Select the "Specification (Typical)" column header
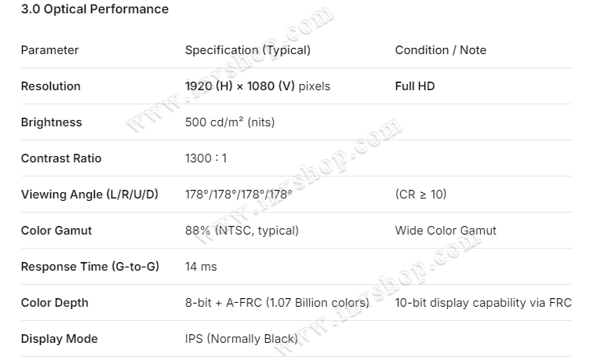The width and height of the screenshot is (608, 364). 248,50
